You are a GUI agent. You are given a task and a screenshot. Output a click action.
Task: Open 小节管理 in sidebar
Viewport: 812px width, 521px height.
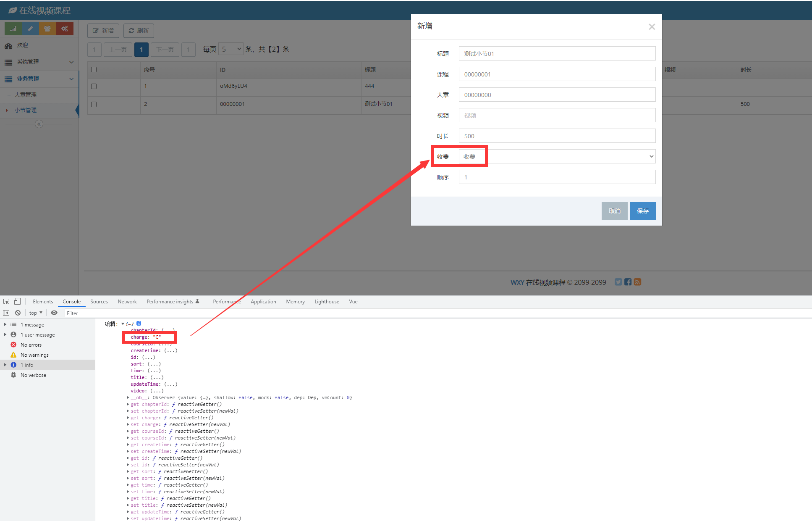coord(26,110)
